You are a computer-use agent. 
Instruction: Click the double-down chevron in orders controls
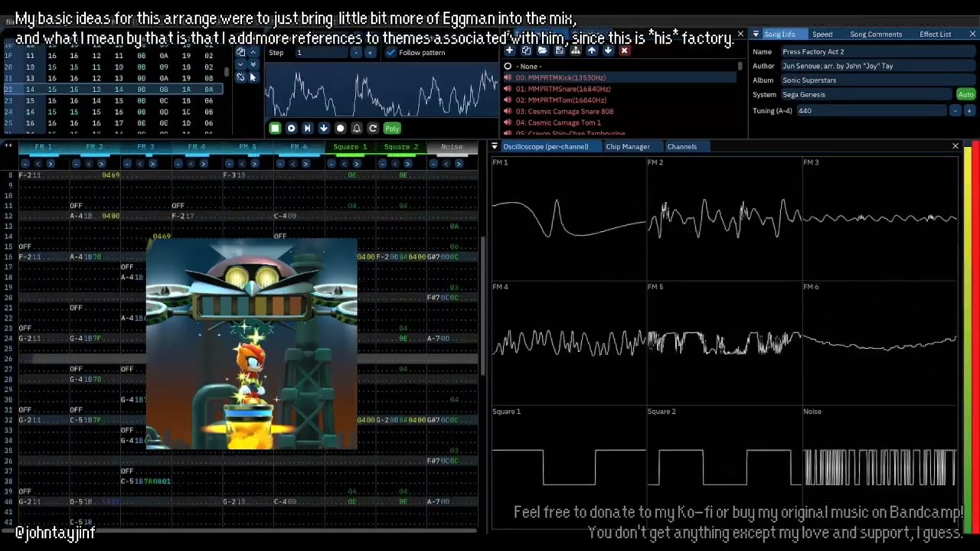coord(253,64)
